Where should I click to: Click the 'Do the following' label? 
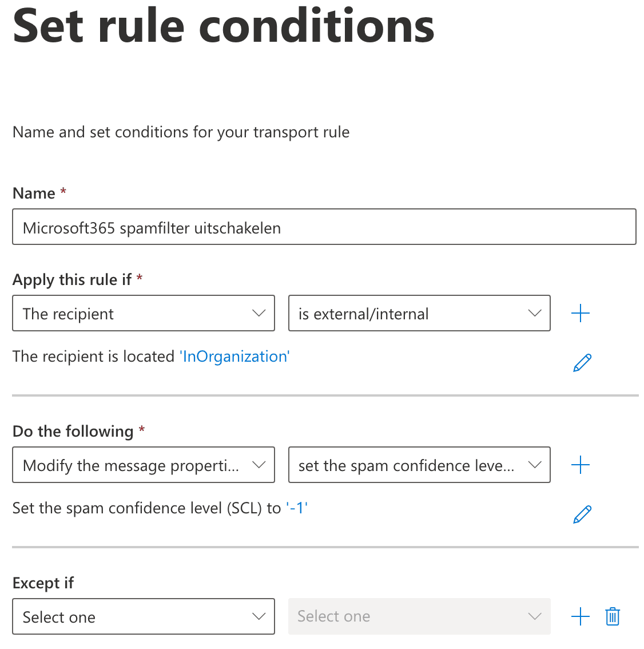[x=73, y=432]
